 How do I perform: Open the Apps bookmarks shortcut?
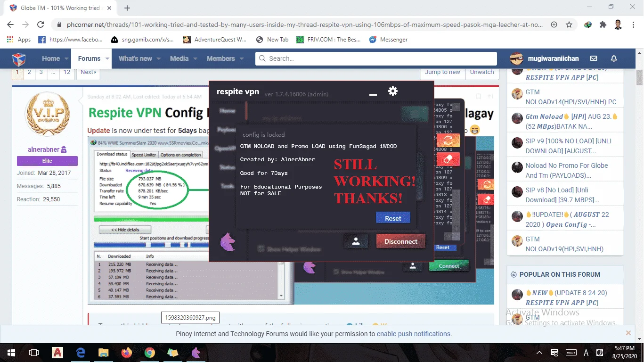[x=19, y=40]
